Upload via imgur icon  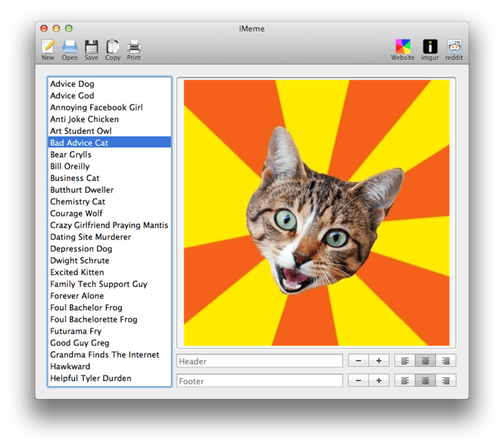(x=430, y=46)
